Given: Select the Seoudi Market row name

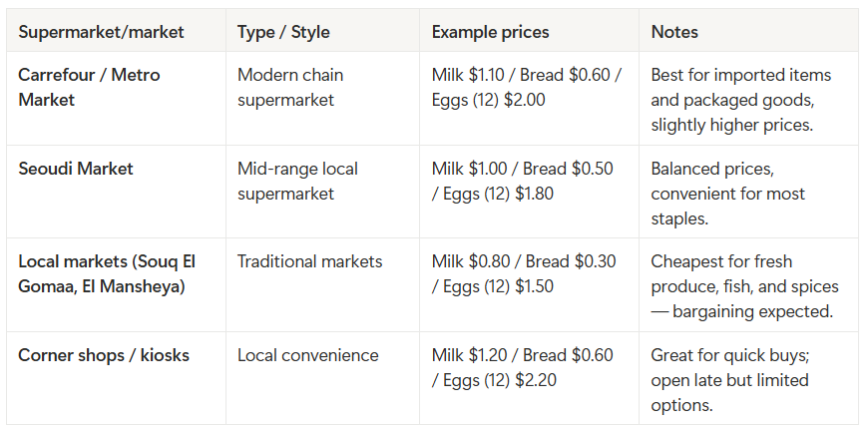Looking at the screenshot, I should click(x=76, y=169).
